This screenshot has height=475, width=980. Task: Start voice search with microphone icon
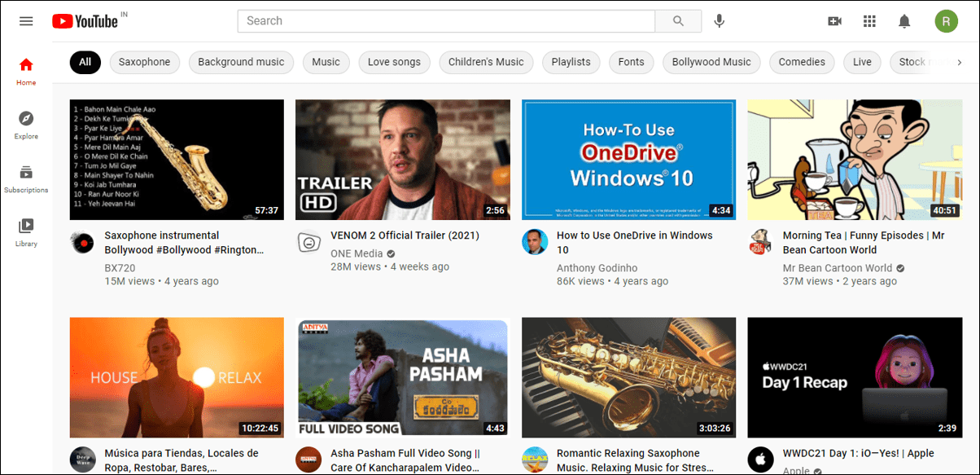719,21
